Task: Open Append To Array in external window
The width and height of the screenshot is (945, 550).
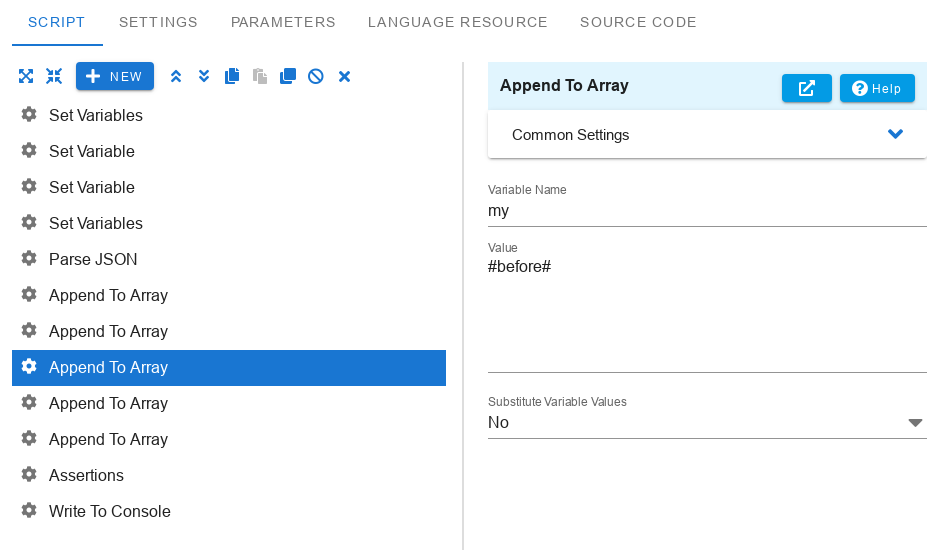Action: click(806, 89)
